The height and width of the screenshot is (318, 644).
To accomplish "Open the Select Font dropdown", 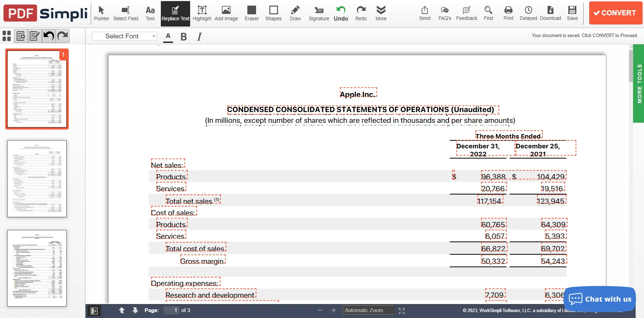I will coord(125,36).
